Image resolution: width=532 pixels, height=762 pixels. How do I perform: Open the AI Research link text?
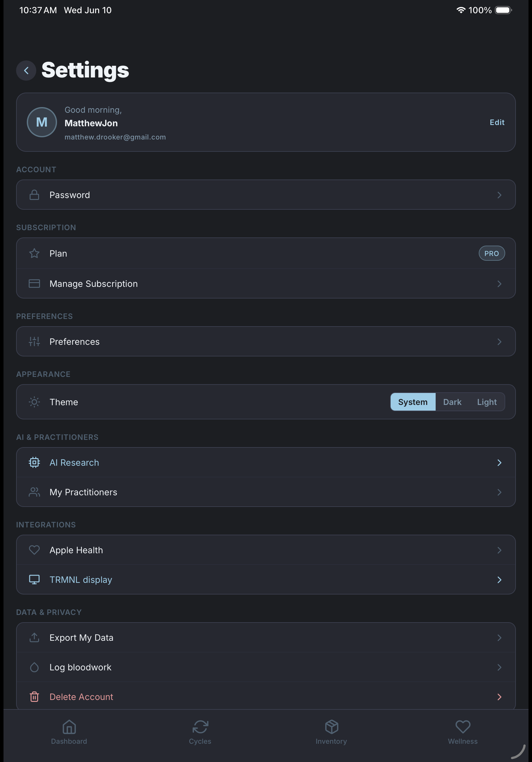(74, 462)
